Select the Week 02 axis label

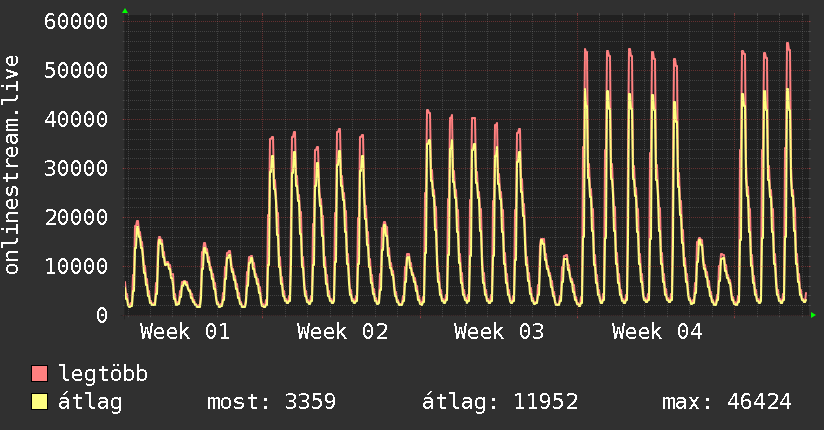pos(342,332)
